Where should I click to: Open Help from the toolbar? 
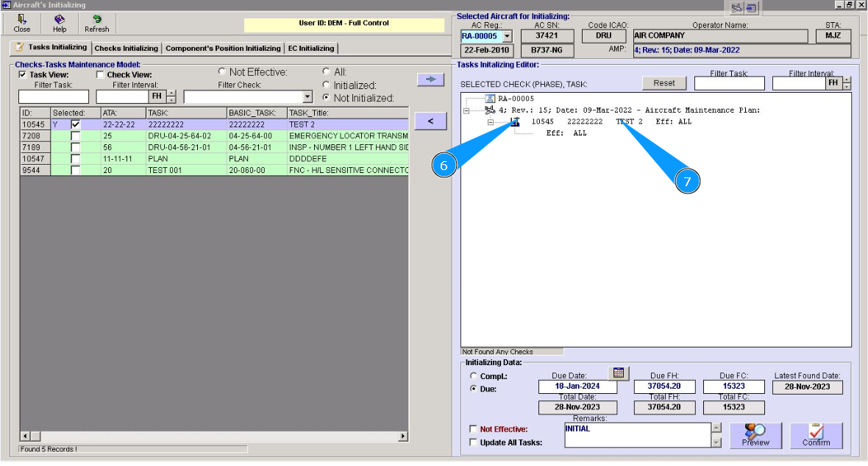click(x=60, y=23)
